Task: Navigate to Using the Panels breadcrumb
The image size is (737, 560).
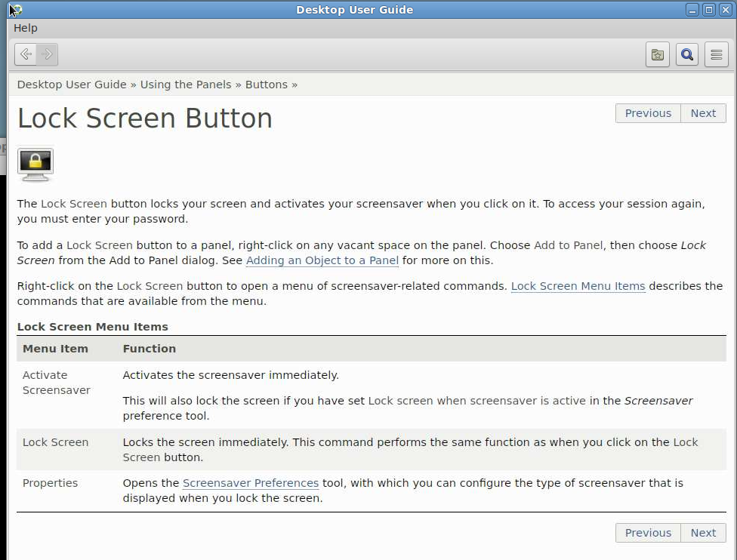Action: pyautogui.click(x=186, y=85)
